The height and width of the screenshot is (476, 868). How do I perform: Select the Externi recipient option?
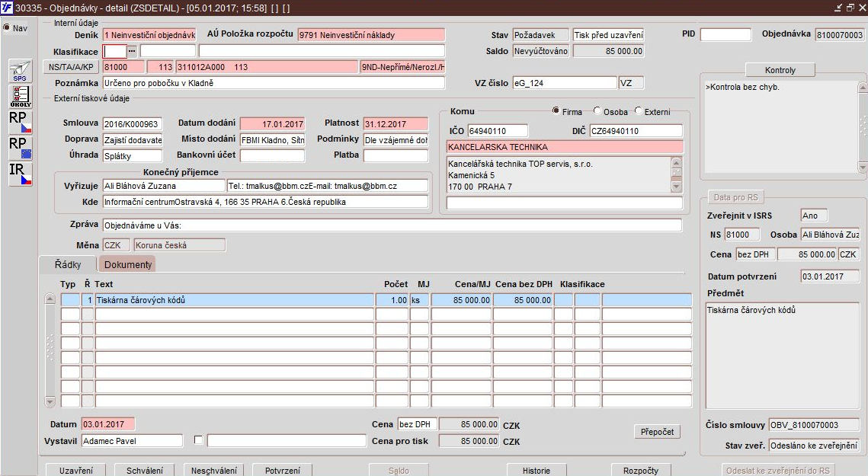coord(639,110)
